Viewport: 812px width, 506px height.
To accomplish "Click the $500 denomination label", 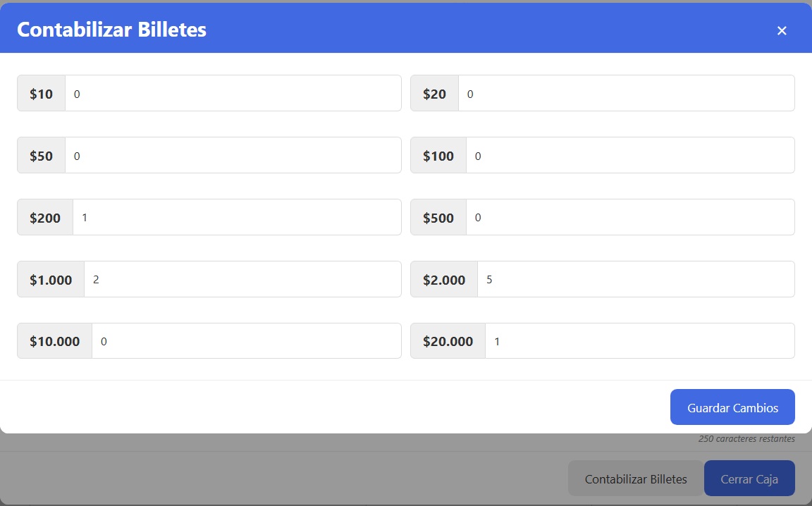I will point(438,218).
